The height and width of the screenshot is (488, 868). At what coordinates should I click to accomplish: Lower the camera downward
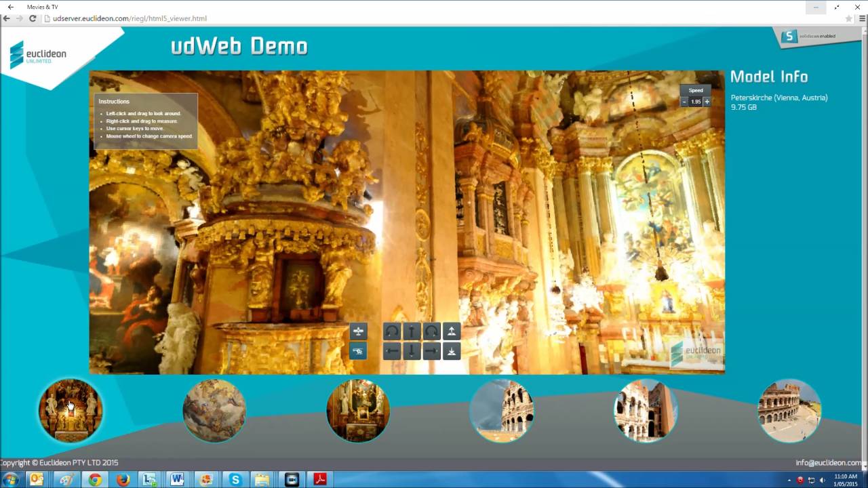[452, 351]
